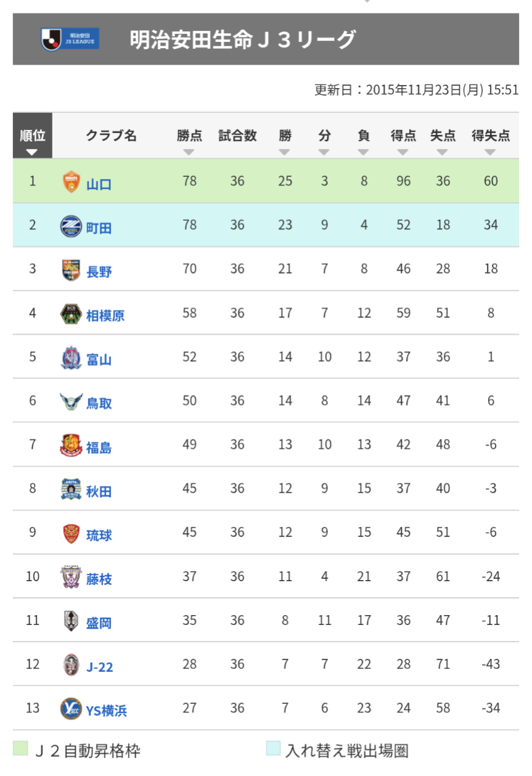The image size is (532, 776).
Task: Open the 琉球 team link
Action: (x=99, y=535)
